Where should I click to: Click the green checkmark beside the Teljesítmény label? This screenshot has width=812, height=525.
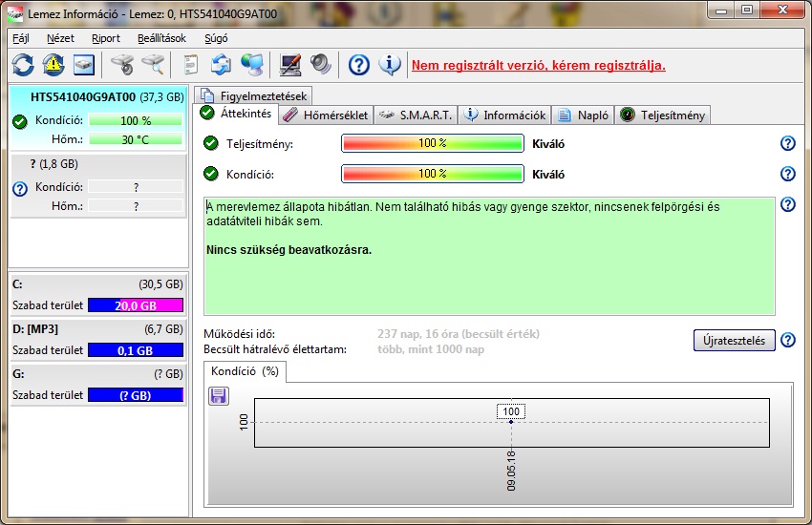[211, 143]
